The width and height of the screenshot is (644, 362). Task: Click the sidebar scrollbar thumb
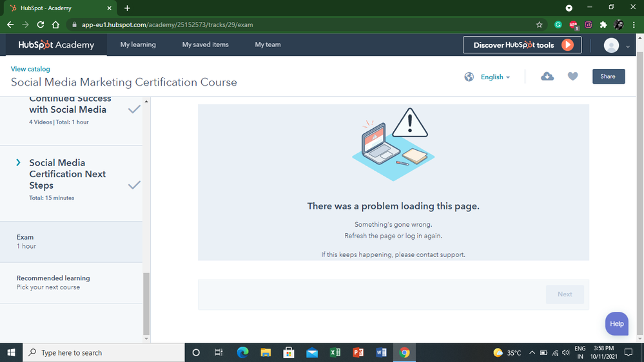tap(146, 304)
